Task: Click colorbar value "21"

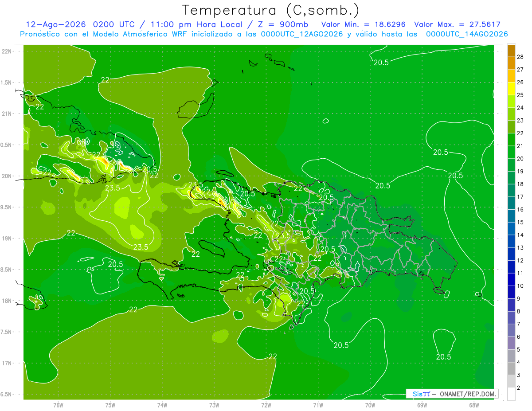Action: 520,145
